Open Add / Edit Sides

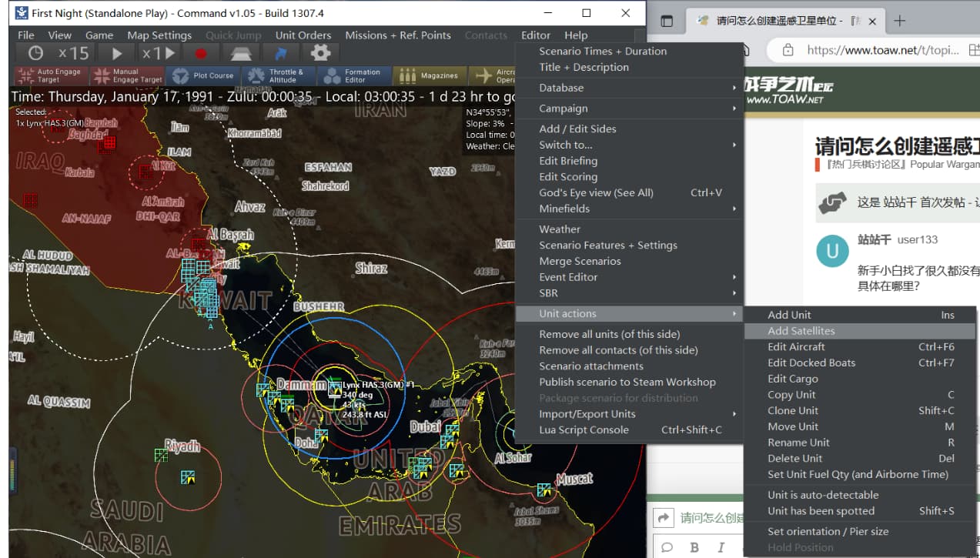(629, 129)
